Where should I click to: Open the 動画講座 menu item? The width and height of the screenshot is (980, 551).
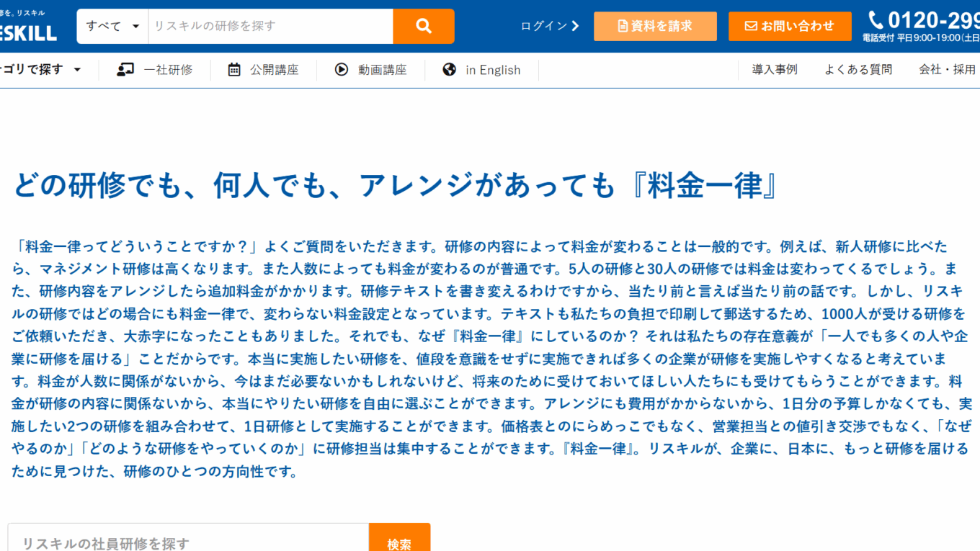pos(370,70)
